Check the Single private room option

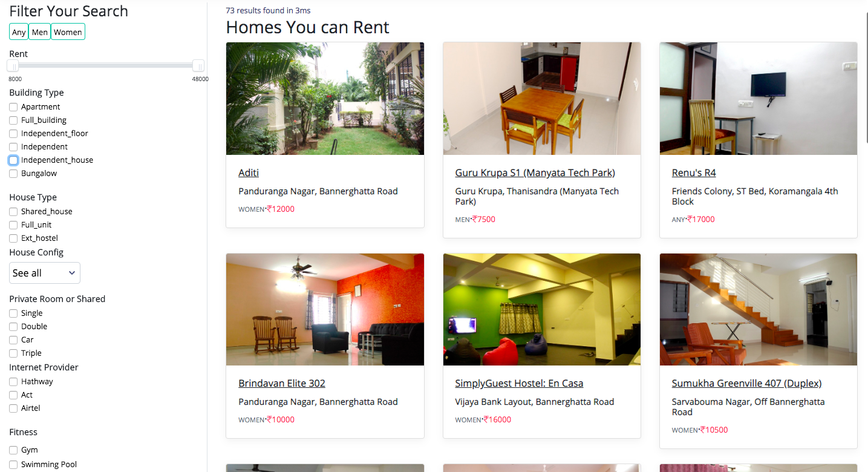(13, 313)
